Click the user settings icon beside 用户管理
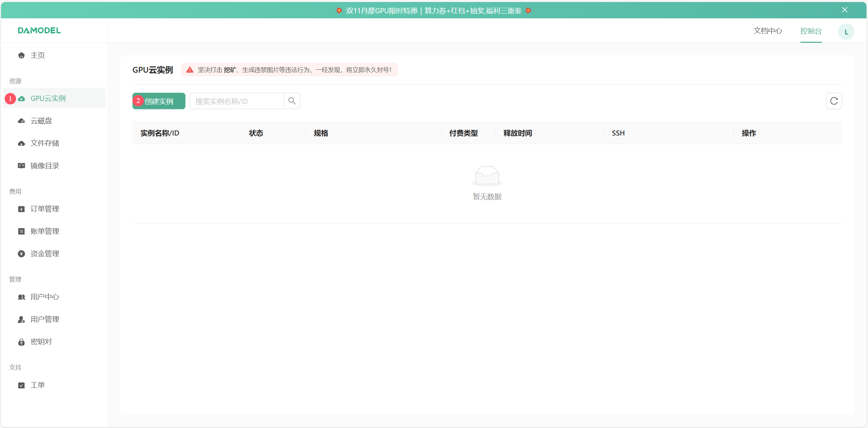 (x=21, y=319)
